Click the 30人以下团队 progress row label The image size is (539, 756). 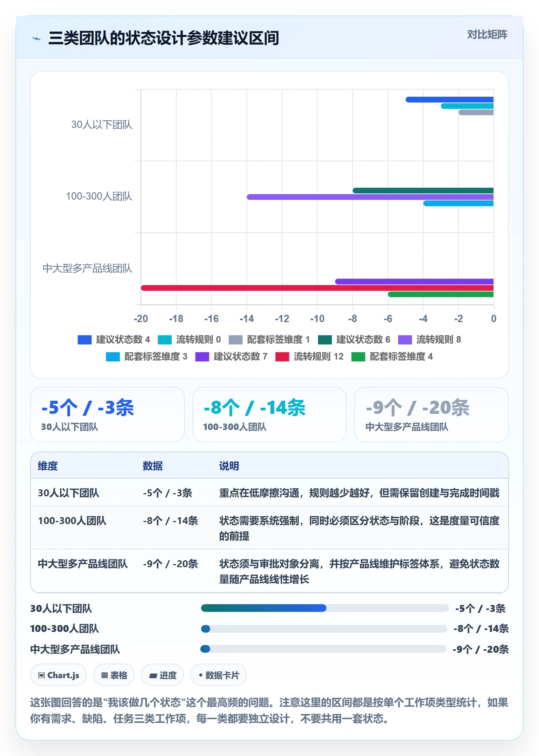tap(61, 608)
